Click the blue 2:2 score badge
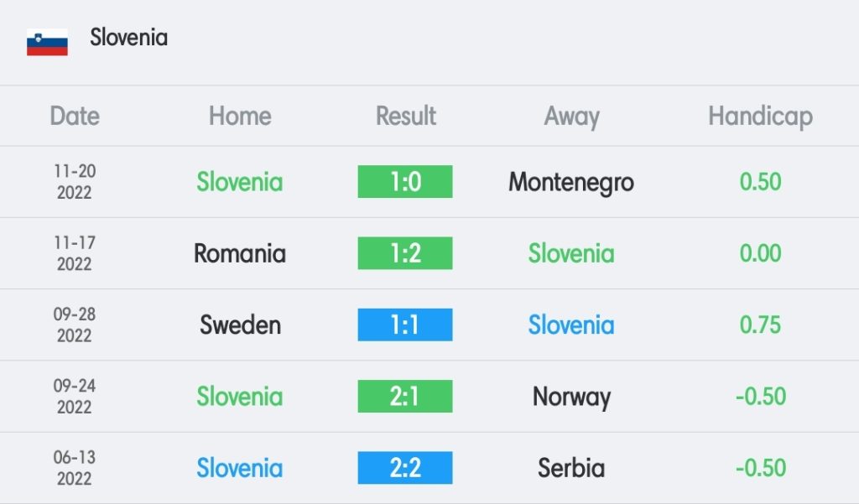The image size is (859, 504). tap(405, 468)
